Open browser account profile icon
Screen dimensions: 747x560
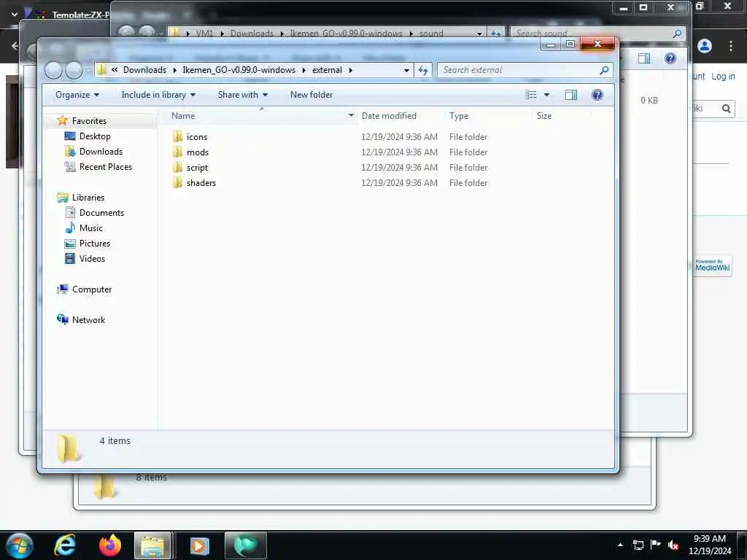705,46
